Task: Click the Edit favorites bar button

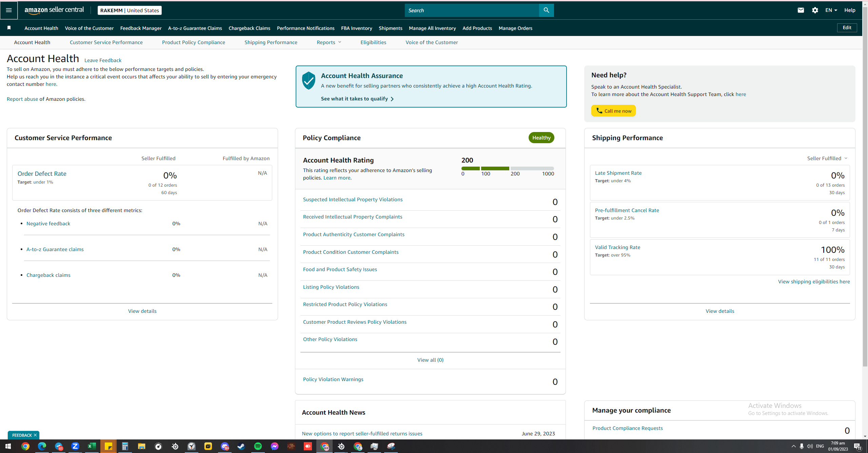Action: 847,27
